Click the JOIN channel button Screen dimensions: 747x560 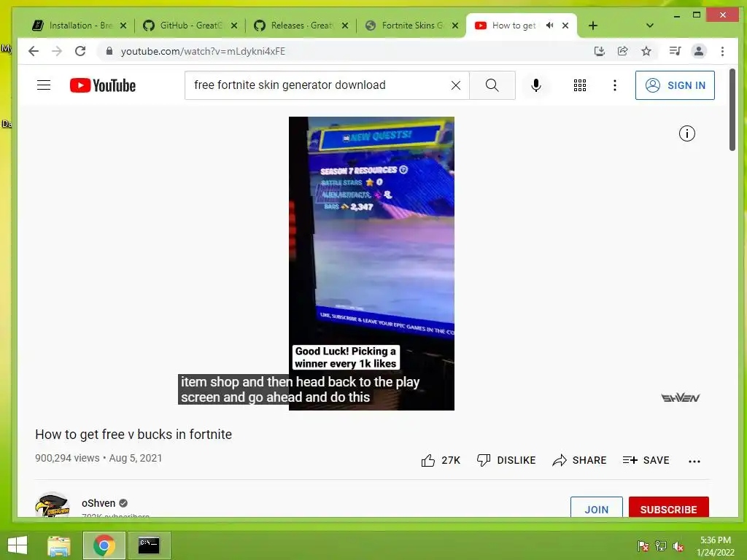coord(597,507)
